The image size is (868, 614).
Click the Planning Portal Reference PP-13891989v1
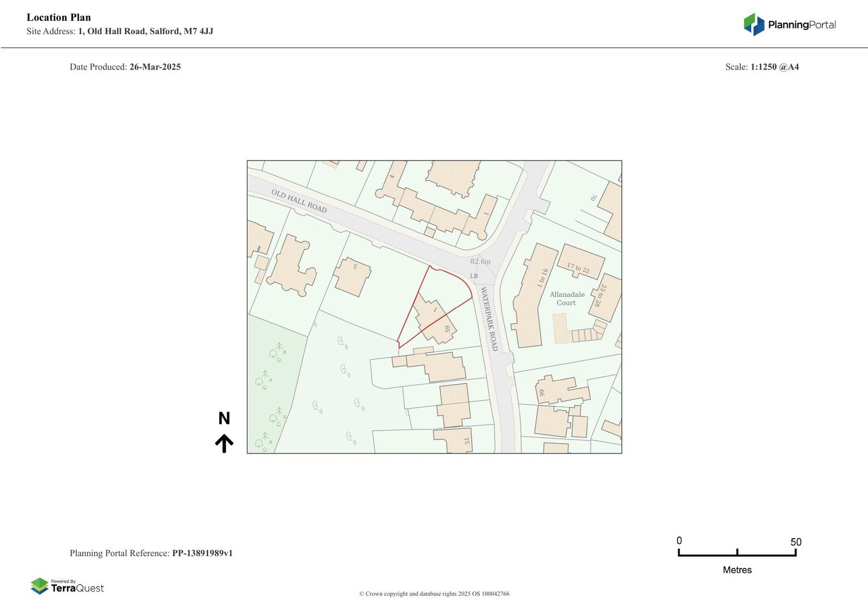[202, 553]
